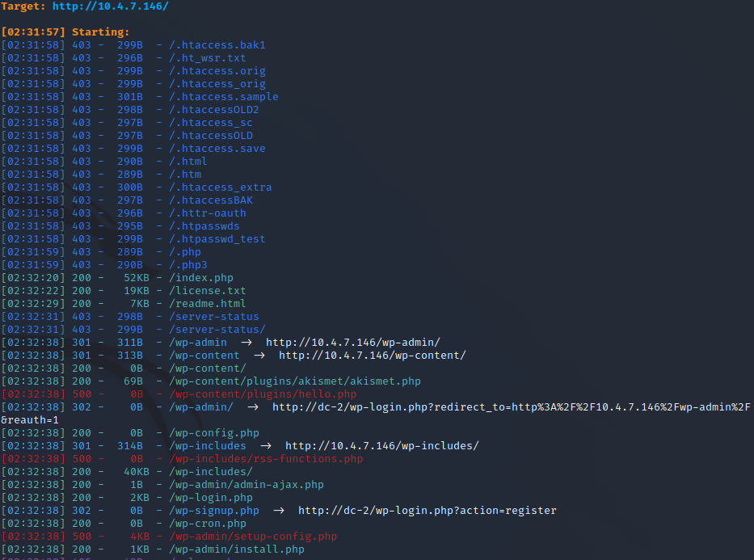Select the /.php3 path
754x560 pixels.
click(x=188, y=265)
